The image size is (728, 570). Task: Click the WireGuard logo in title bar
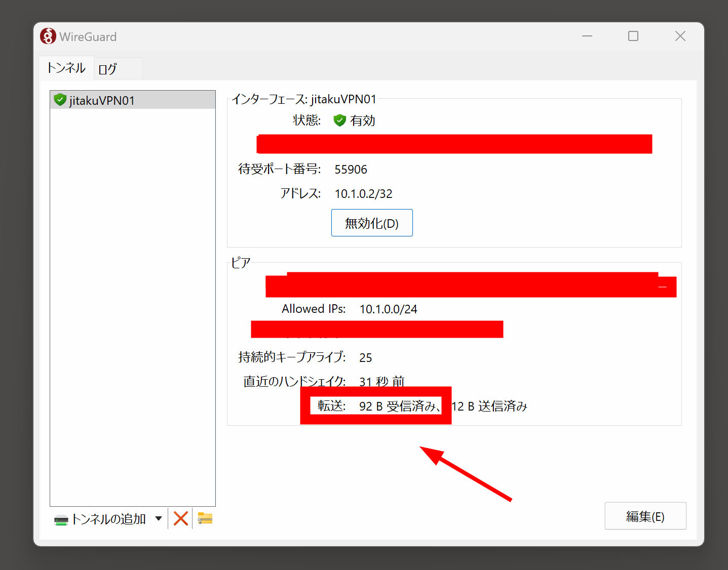click(48, 36)
